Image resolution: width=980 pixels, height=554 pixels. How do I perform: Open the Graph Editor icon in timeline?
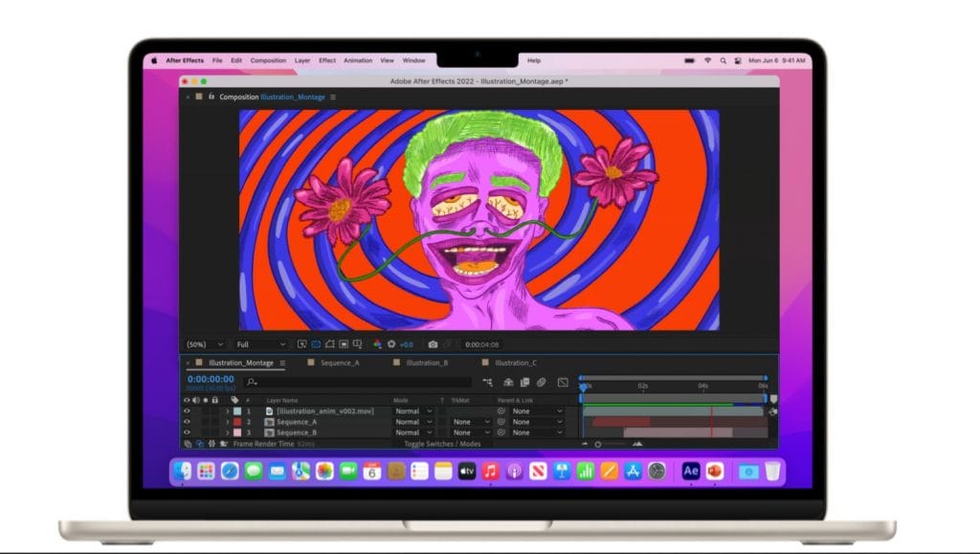[x=563, y=383]
